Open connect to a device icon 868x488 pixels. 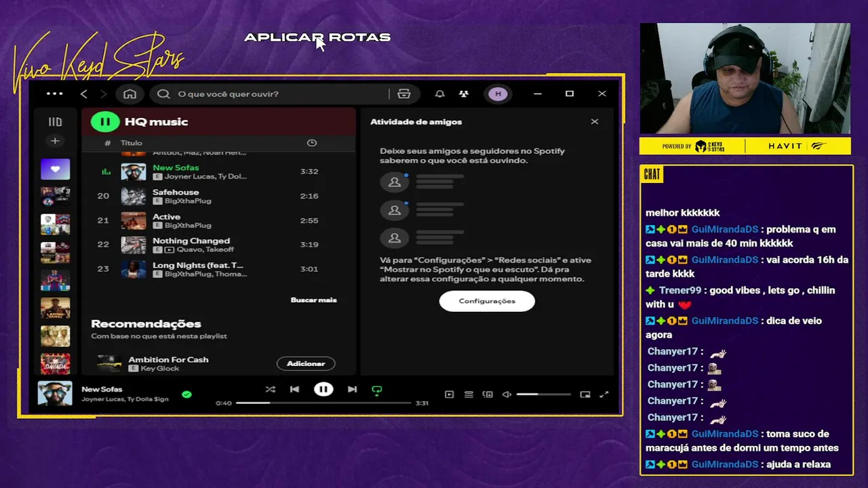pos(488,394)
